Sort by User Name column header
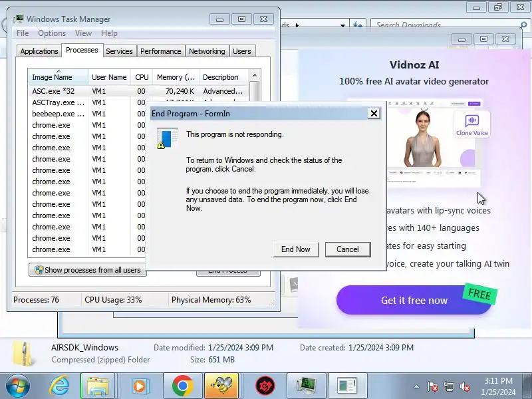This screenshot has width=532, height=399. (x=109, y=77)
